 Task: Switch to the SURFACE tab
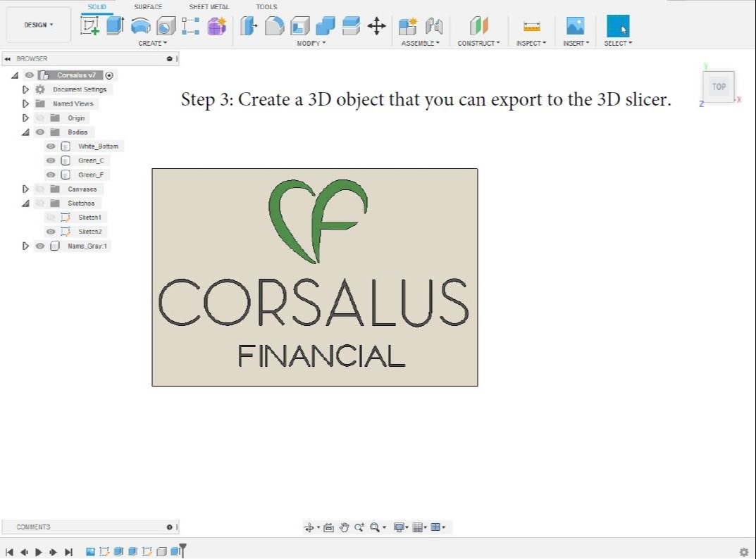[148, 7]
